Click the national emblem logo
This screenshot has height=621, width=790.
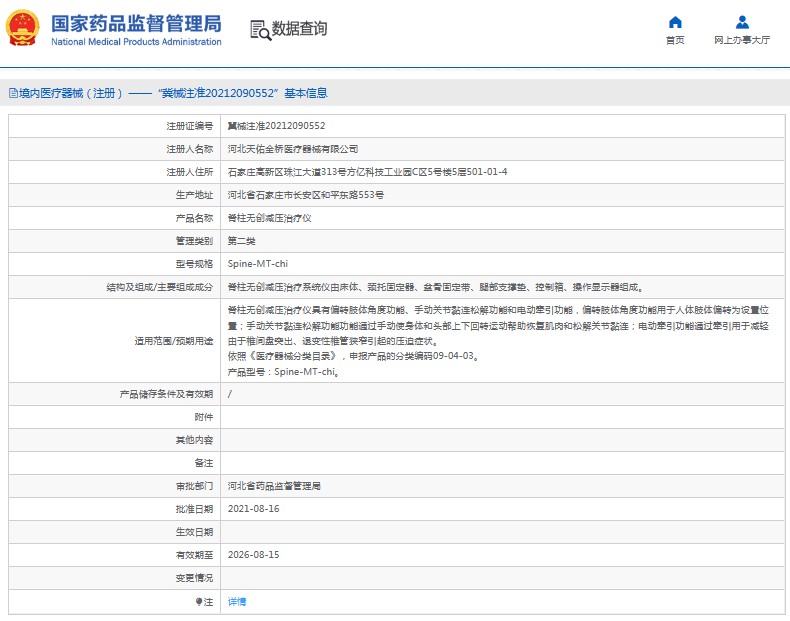click(22, 28)
